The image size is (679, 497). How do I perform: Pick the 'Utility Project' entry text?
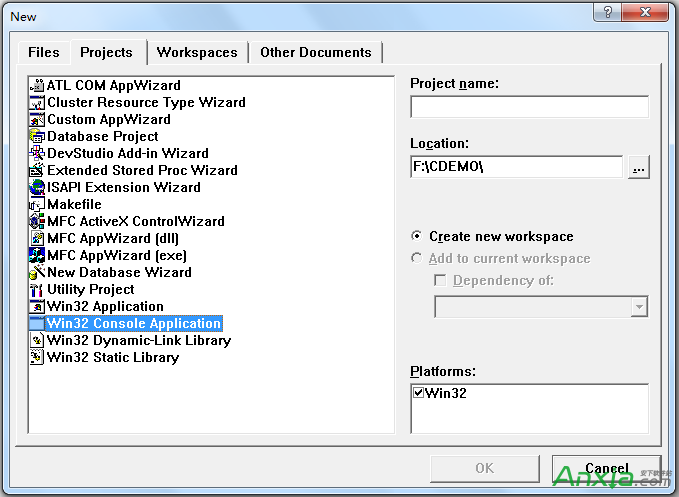[x=91, y=289]
